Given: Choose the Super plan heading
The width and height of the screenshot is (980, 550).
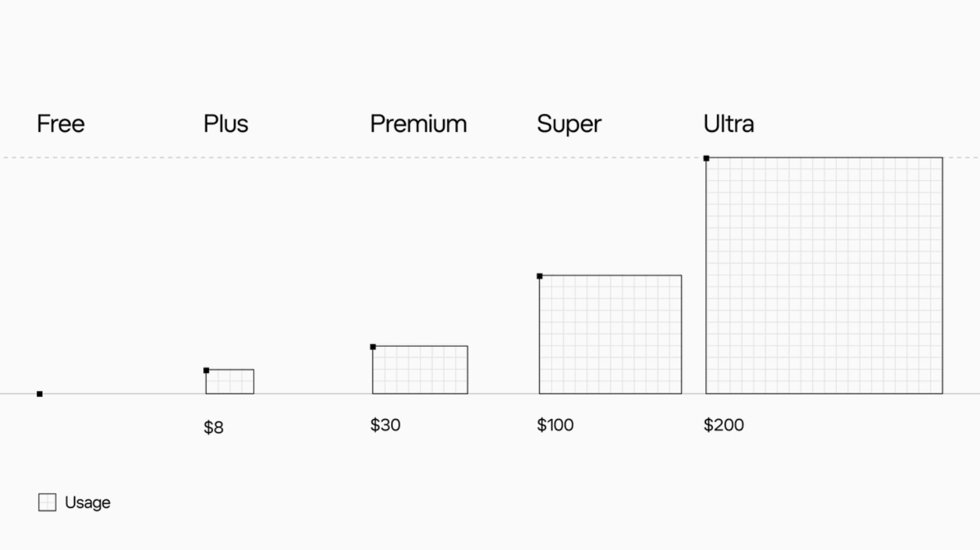Looking at the screenshot, I should click(x=569, y=125).
